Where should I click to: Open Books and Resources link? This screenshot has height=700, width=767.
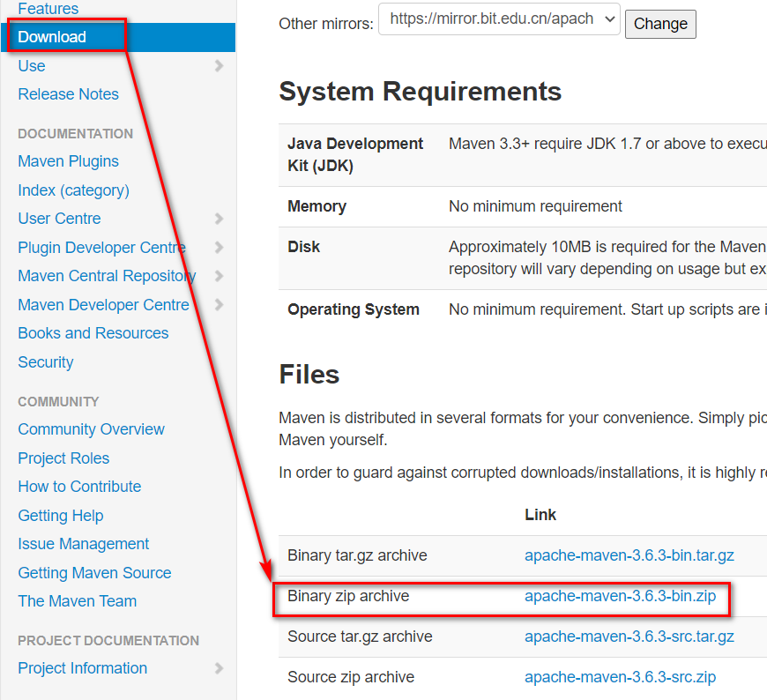(93, 333)
